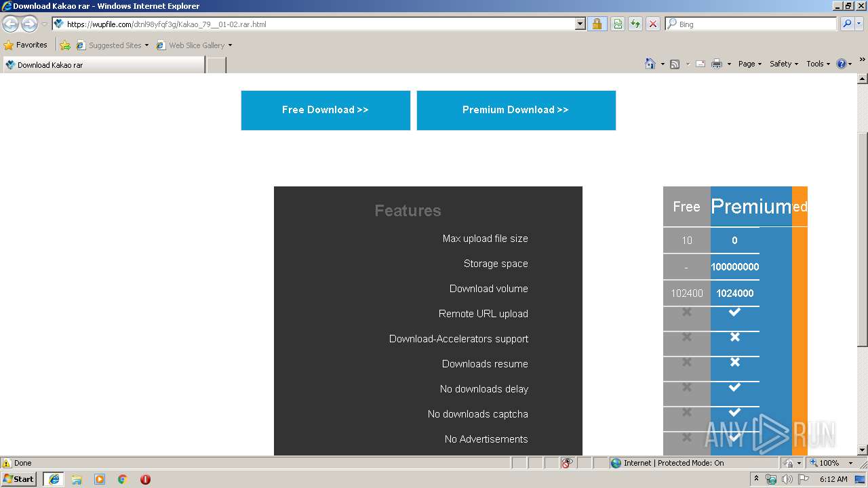
Task: Click the Premium column header
Action: (751, 206)
